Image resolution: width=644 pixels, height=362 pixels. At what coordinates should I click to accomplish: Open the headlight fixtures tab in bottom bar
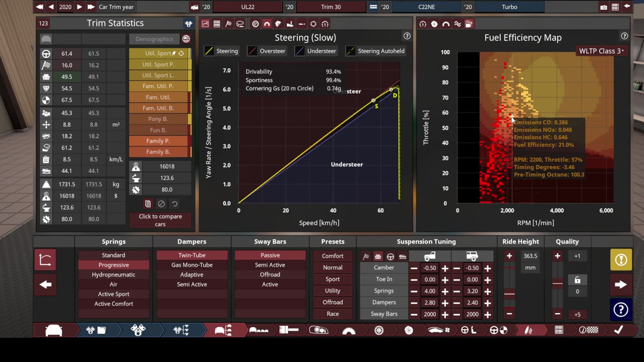point(318,330)
